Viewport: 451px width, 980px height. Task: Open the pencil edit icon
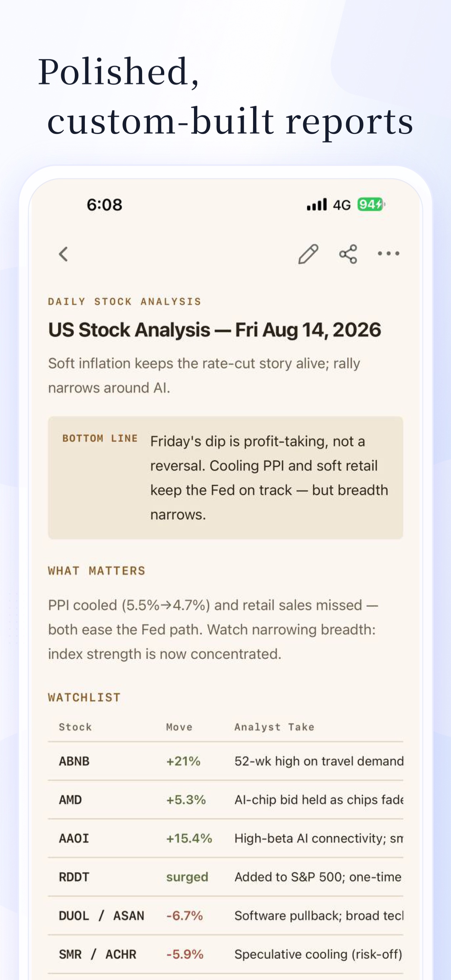point(309,254)
